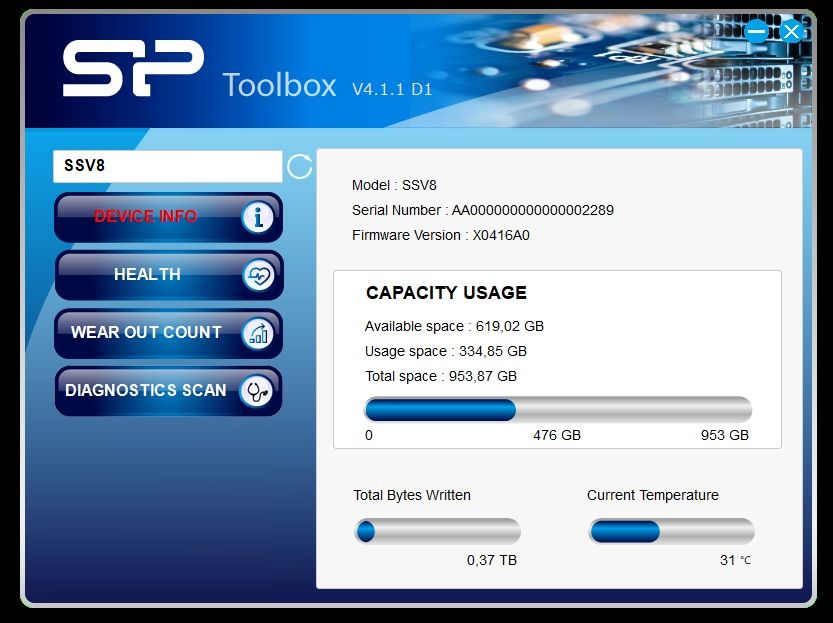Click the version V4.1.1 D1 text
The height and width of the screenshot is (623, 833).
[392, 89]
